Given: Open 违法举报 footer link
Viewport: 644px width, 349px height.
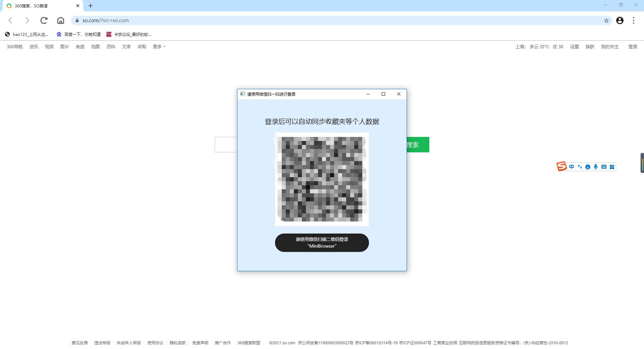Looking at the screenshot, I should [x=102, y=343].
